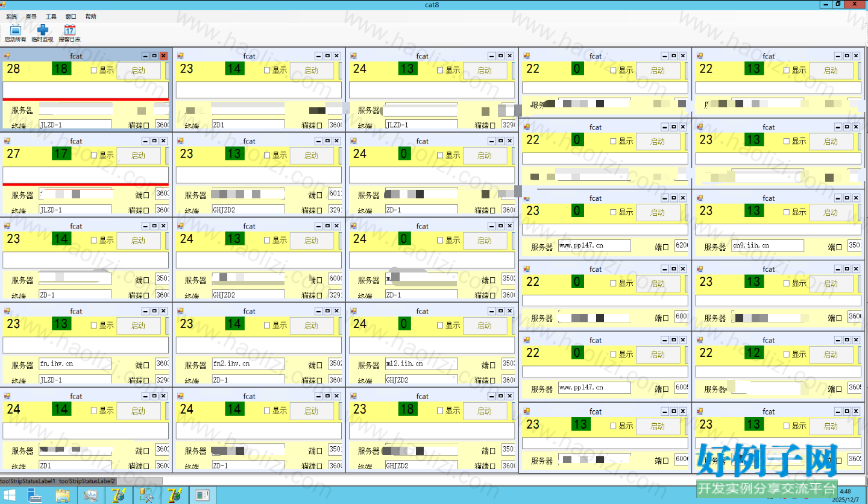Viewport: 868px width, 504px height.
Task: Open the 系统 menu
Action: pyautogui.click(x=11, y=16)
